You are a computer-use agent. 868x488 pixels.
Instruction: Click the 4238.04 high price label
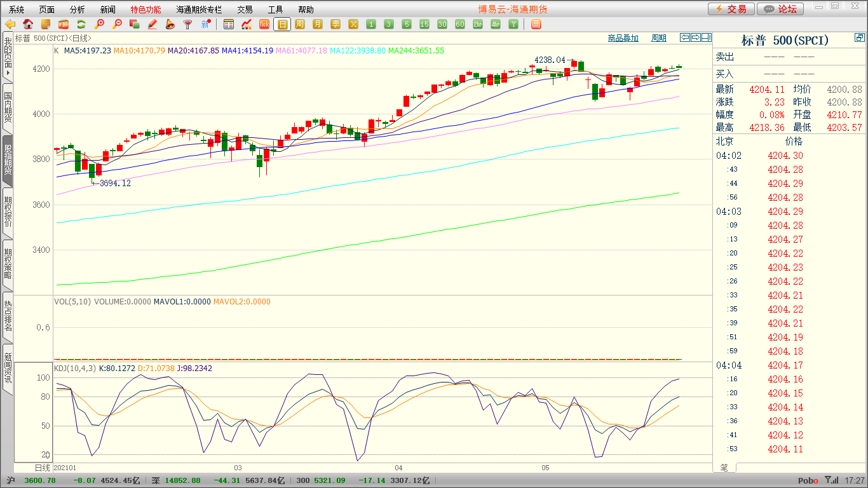point(550,60)
